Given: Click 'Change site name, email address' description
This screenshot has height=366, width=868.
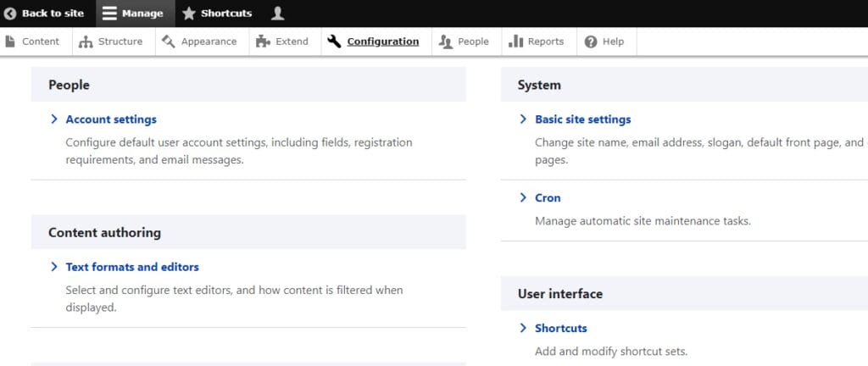Looking at the screenshot, I should 701,151.
